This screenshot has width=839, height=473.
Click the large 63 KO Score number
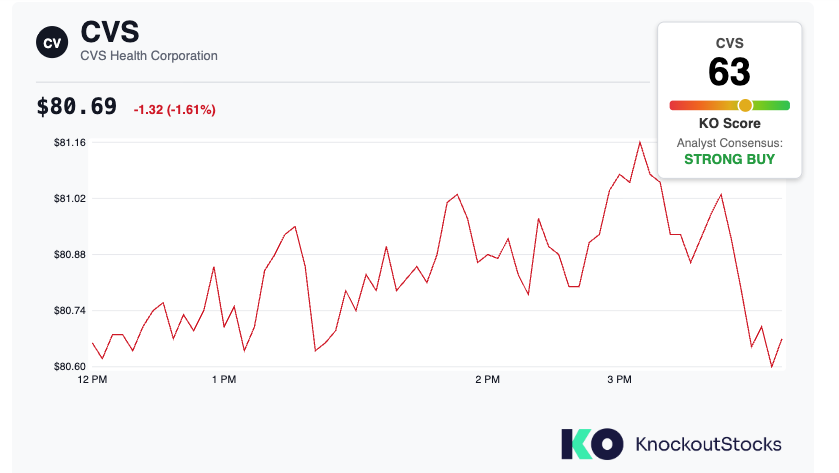click(729, 72)
